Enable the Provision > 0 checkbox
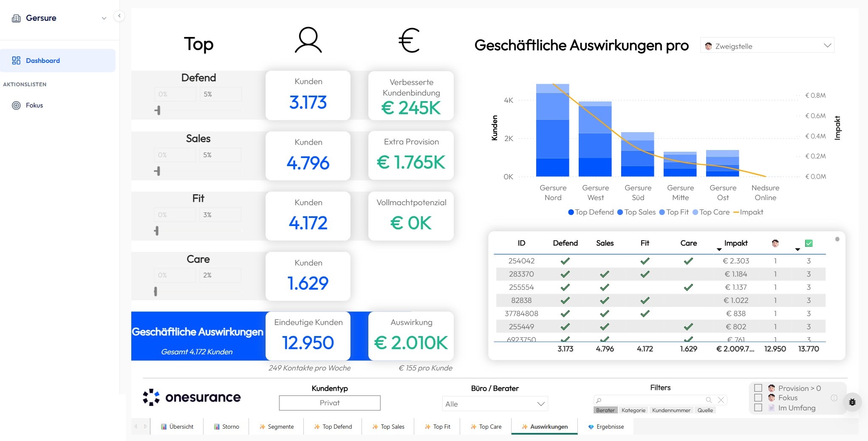This screenshot has width=868, height=441. pyautogui.click(x=758, y=388)
